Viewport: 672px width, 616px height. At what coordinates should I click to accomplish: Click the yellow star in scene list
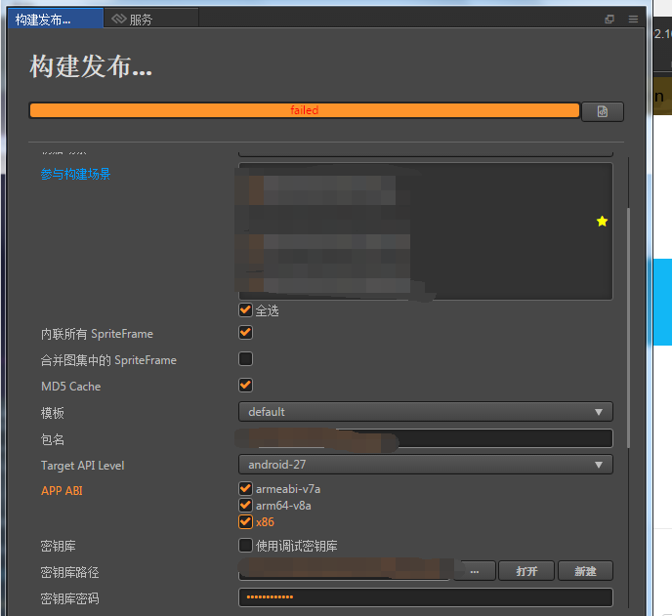tap(602, 221)
